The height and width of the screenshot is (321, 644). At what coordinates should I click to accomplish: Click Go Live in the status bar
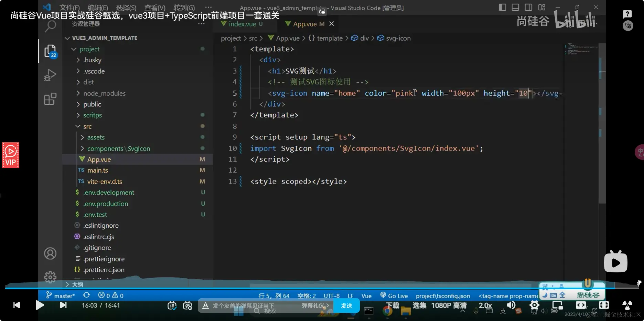394,296
